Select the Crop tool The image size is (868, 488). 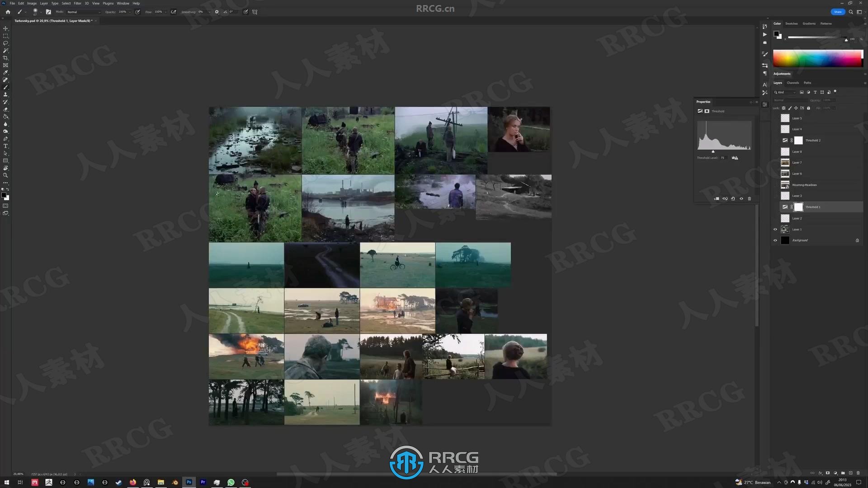[5, 58]
